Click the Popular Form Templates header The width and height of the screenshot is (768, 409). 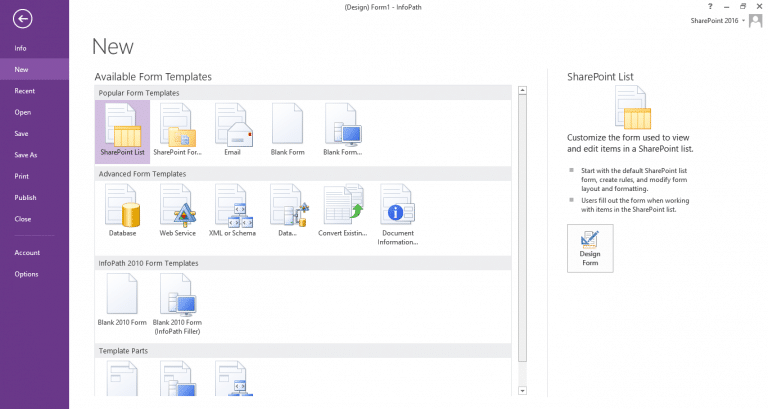pyautogui.click(x=303, y=93)
